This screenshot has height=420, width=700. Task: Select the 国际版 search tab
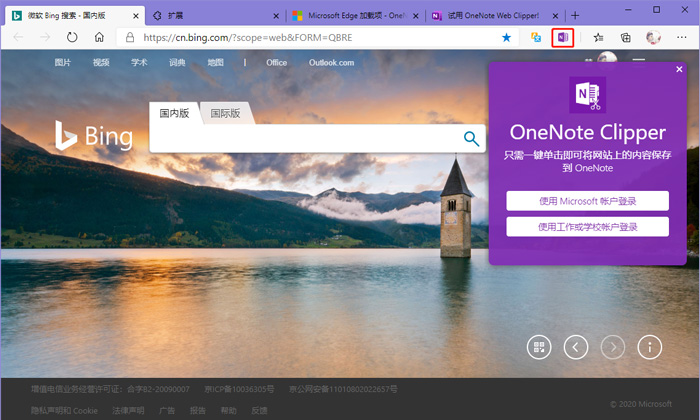(225, 114)
